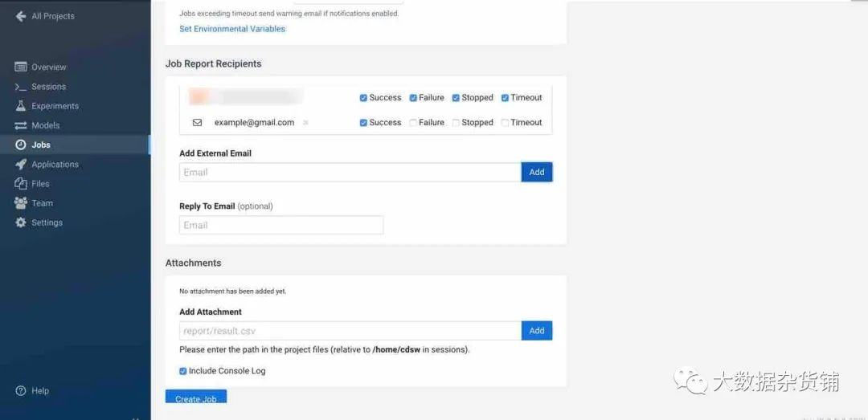Click the Files documents icon
The height and width of the screenshot is (420, 868).
pyautogui.click(x=20, y=184)
